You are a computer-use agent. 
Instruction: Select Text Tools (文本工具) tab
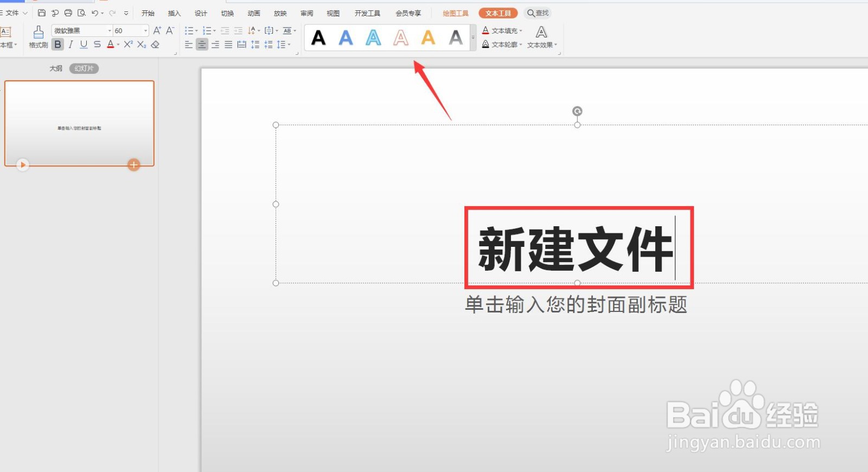pyautogui.click(x=498, y=13)
